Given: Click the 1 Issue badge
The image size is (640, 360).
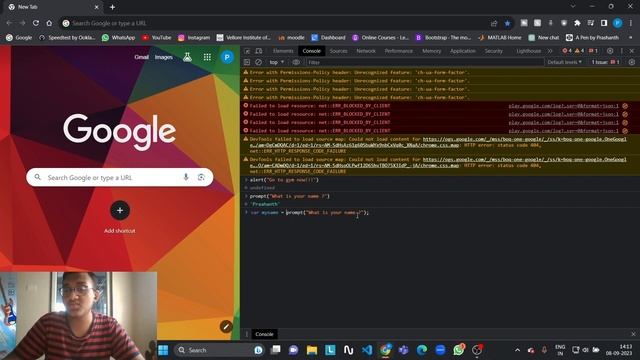Looking at the screenshot, I should 606,62.
